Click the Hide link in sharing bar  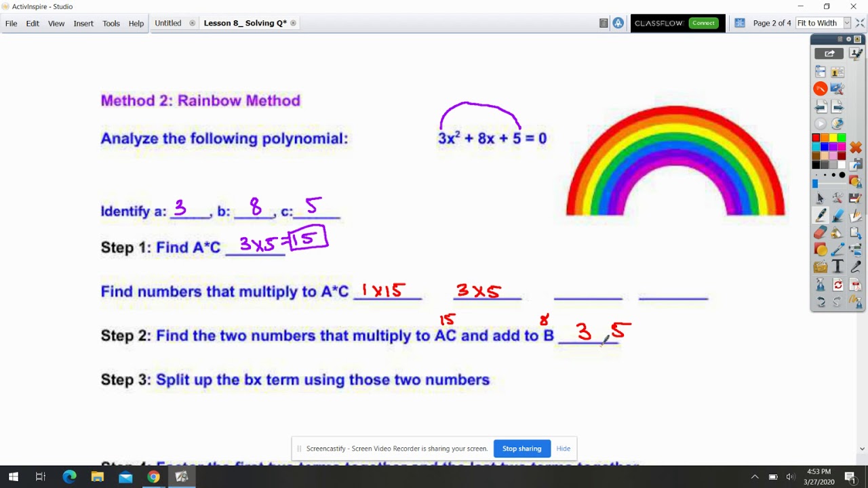pyautogui.click(x=564, y=449)
